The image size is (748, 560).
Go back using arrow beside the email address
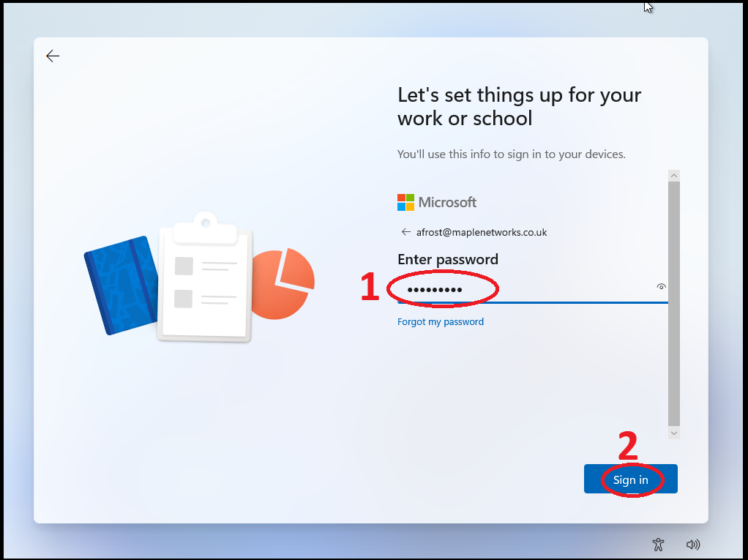click(x=406, y=232)
